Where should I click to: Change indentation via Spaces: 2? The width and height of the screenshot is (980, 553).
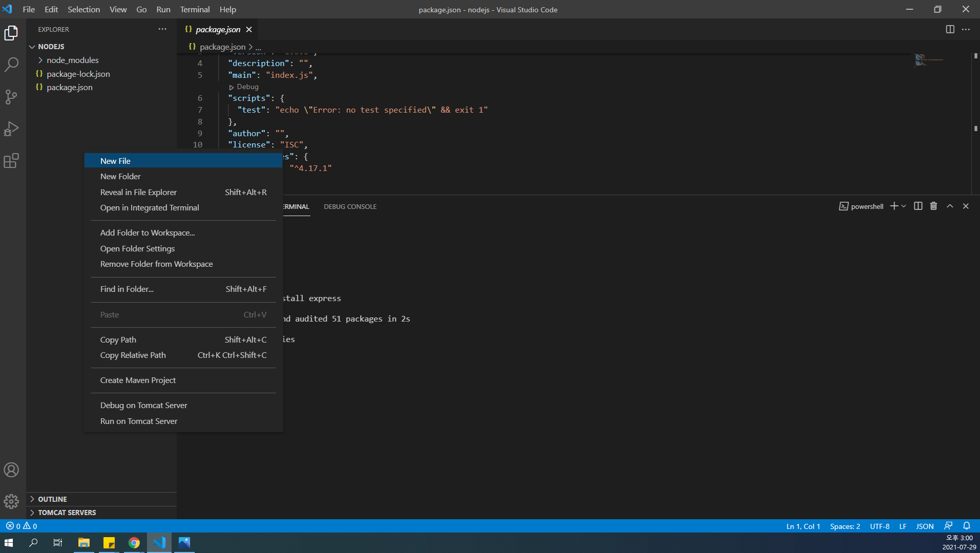pos(845,526)
